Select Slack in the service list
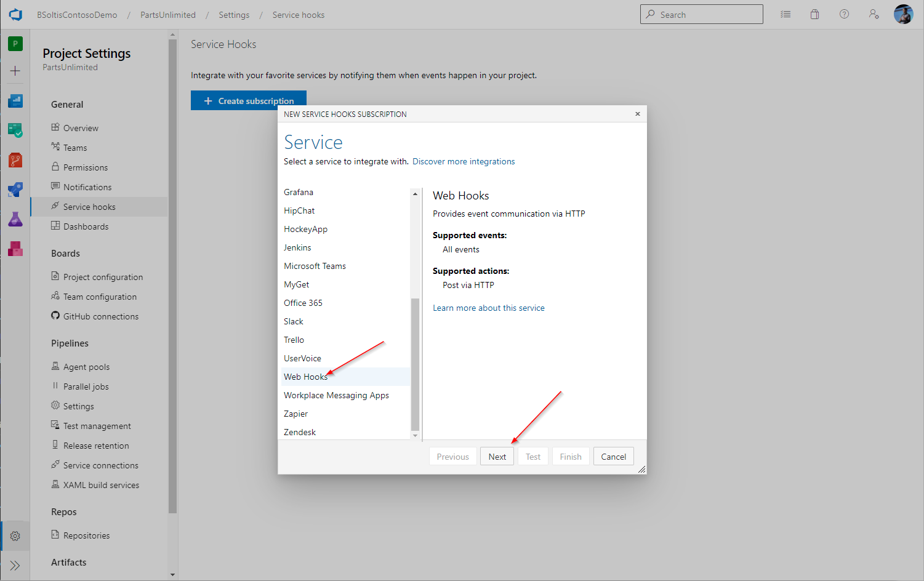 pyautogui.click(x=294, y=321)
